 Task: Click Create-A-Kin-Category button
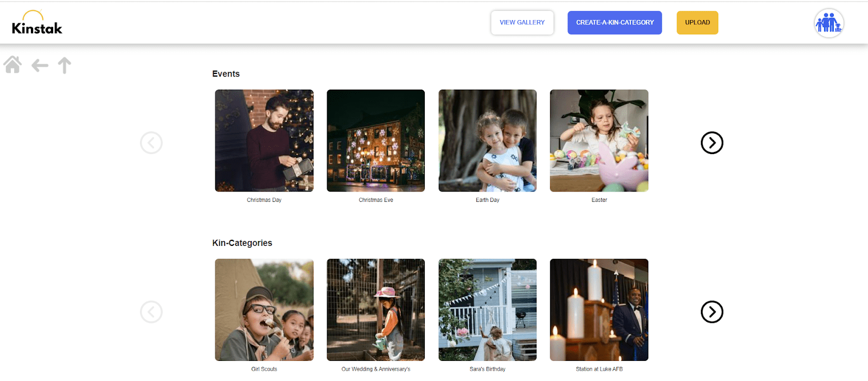pos(615,23)
